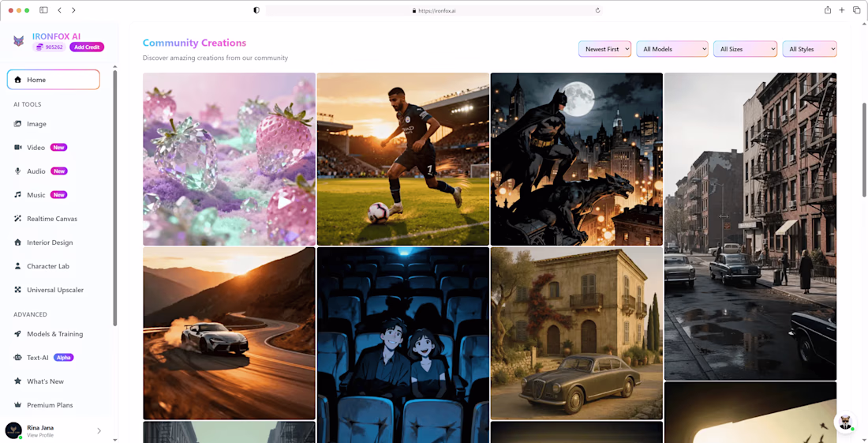Click the Character Lab person icon

click(x=17, y=266)
